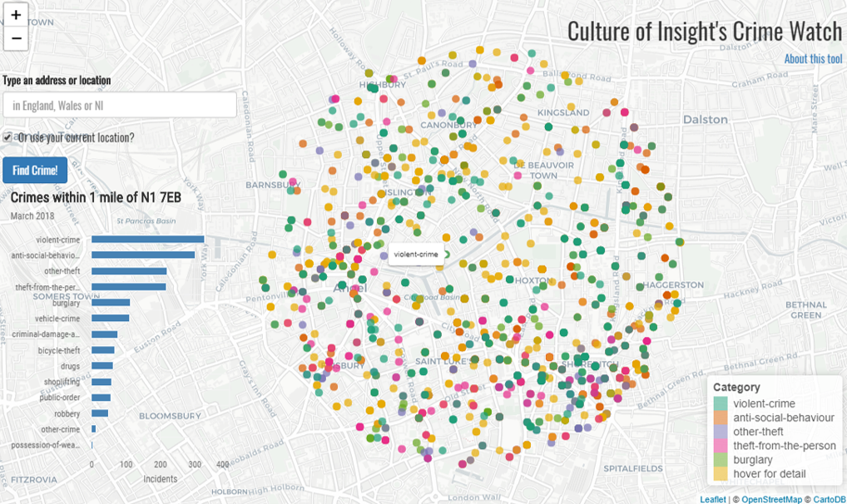This screenshot has height=504, width=847.
Task: Zoom out of the map
Action: (16, 38)
